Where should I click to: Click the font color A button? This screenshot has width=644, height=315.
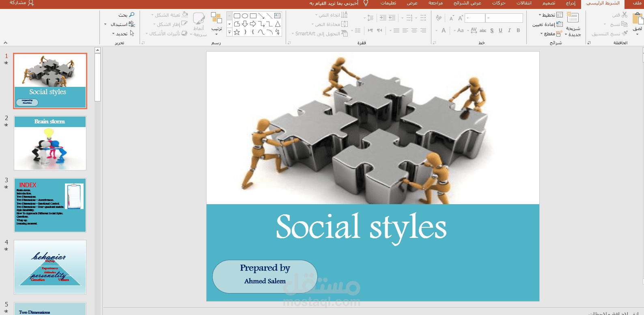[x=444, y=30]
